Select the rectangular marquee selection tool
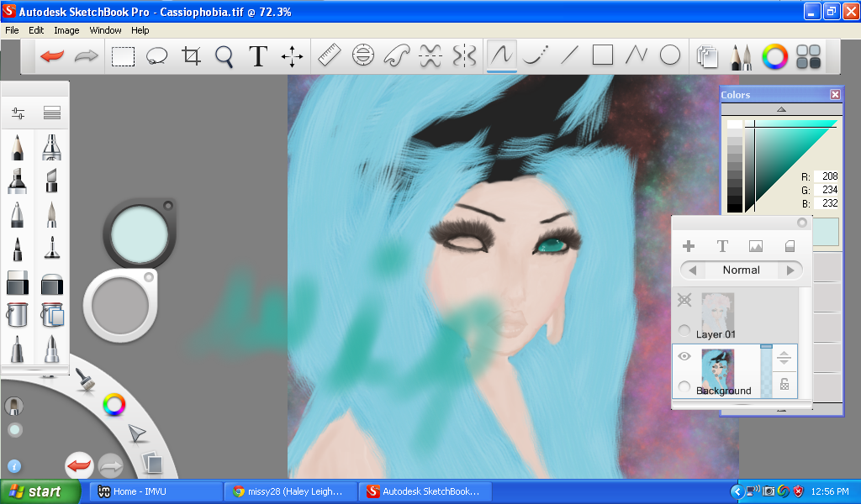 tap(123, 56)
